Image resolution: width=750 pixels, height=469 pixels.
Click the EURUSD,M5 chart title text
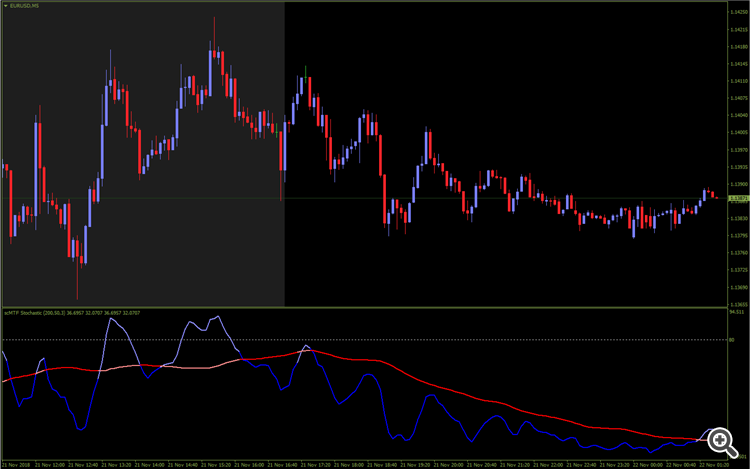24,6
